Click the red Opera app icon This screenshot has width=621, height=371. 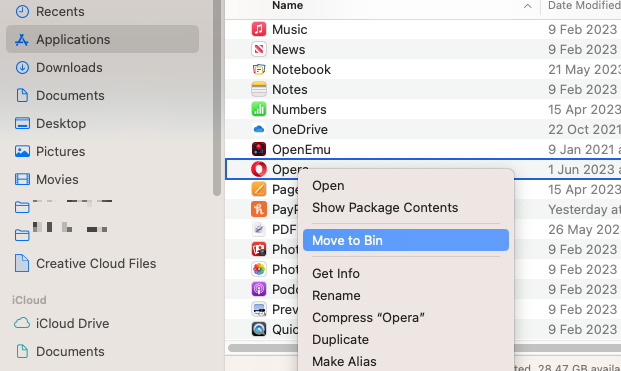coord(259,169)
